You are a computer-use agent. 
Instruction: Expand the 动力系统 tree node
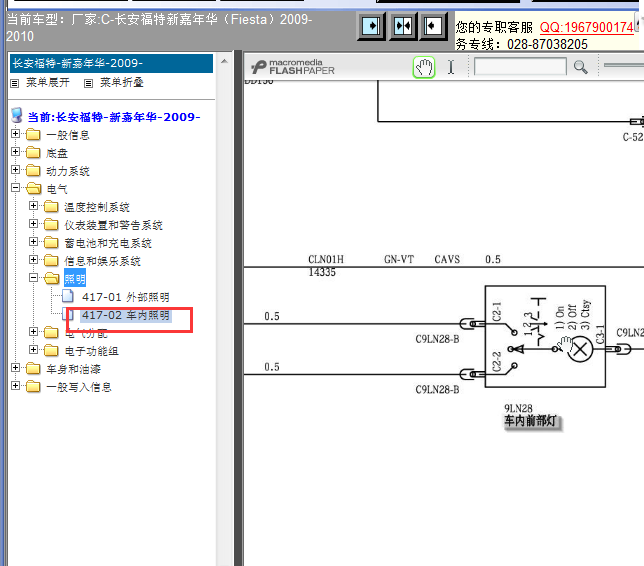coord(16,170)
